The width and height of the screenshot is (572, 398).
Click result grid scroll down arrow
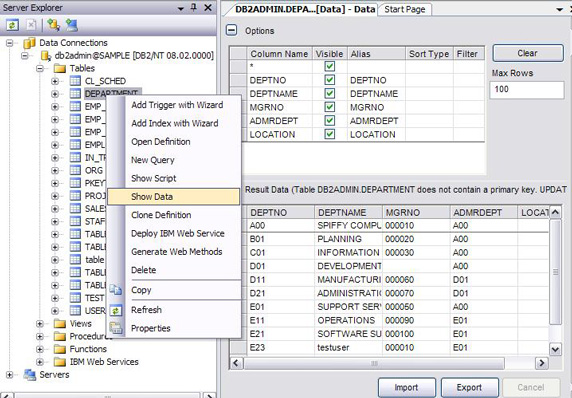[555, 349]
